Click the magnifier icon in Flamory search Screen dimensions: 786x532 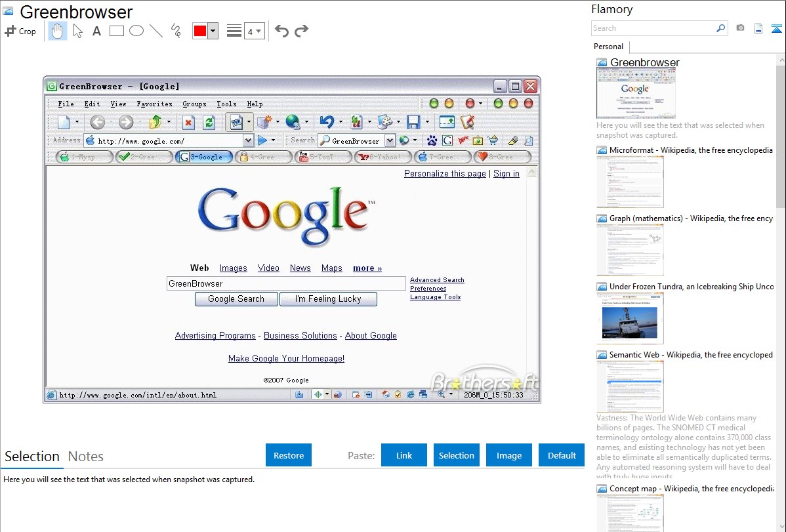tap(720, 28)
